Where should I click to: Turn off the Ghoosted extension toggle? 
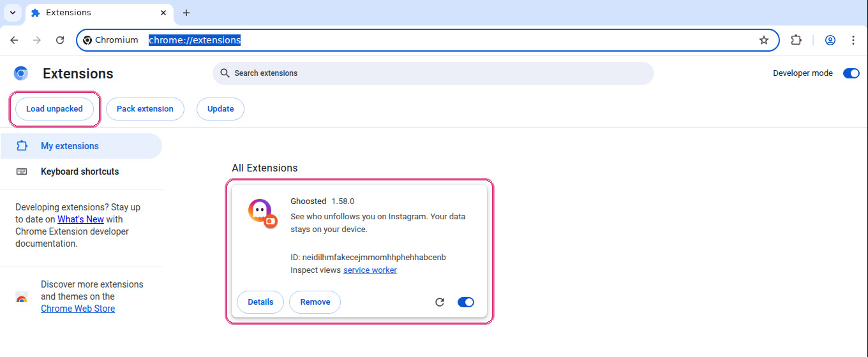tap(466, 302)
